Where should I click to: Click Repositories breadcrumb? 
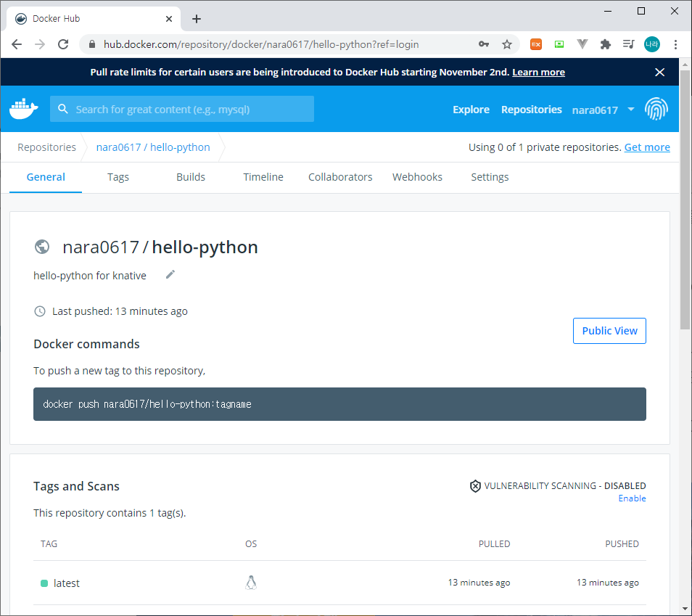46,147
